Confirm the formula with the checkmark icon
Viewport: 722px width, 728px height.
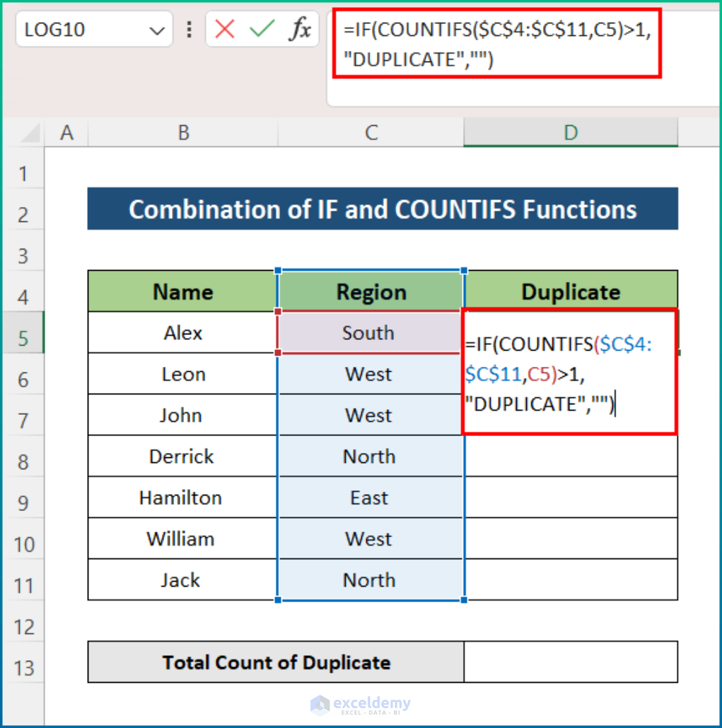(x=262, y=30)
